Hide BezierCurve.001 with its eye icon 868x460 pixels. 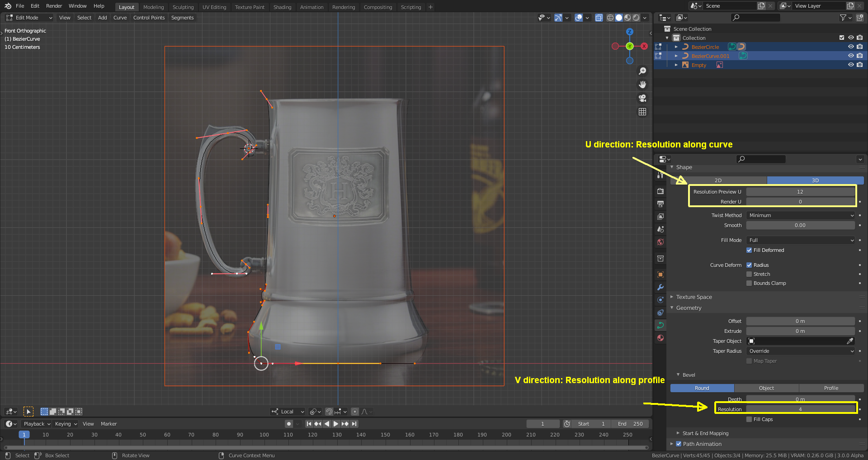click(x=851, y=56)
